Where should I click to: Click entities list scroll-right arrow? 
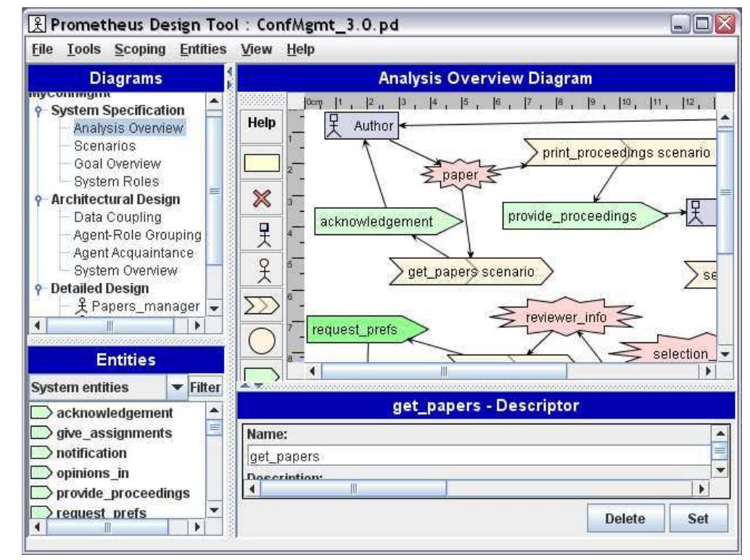[x=196, y=527]
